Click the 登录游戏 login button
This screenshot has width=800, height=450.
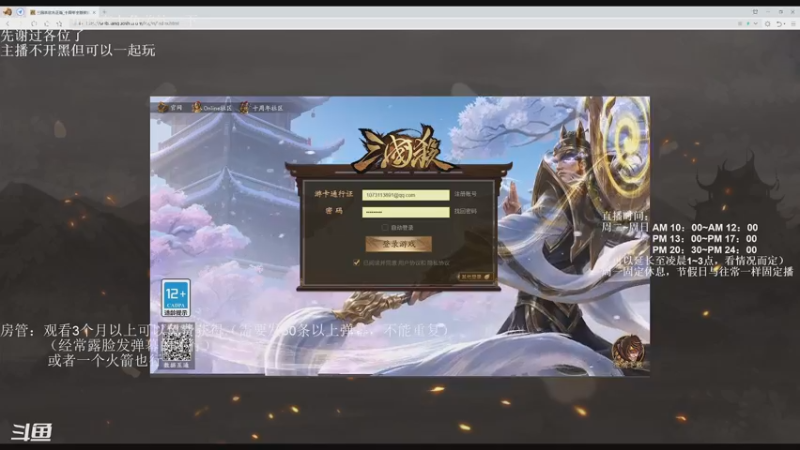[398, 244]
